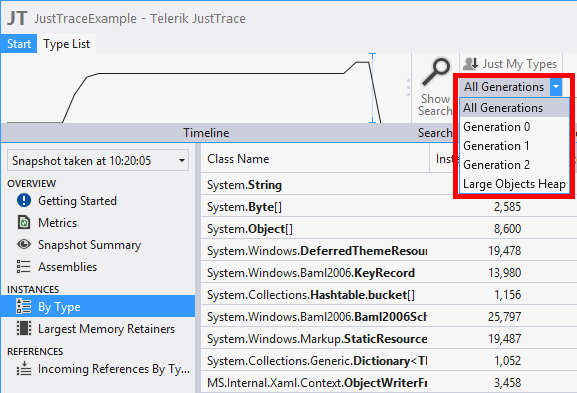Toggle the Just My Types filter
Viewport: 577px width, 393px height.
click(x=510, y=64)
